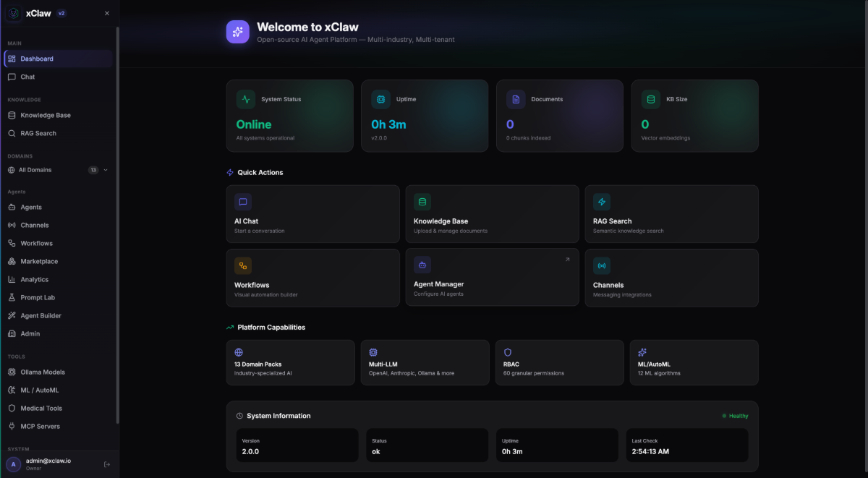Viewport: 868px width, 478px height.
Task: Click the Medical Tools shield icon
Action: (x=12, y=408)
